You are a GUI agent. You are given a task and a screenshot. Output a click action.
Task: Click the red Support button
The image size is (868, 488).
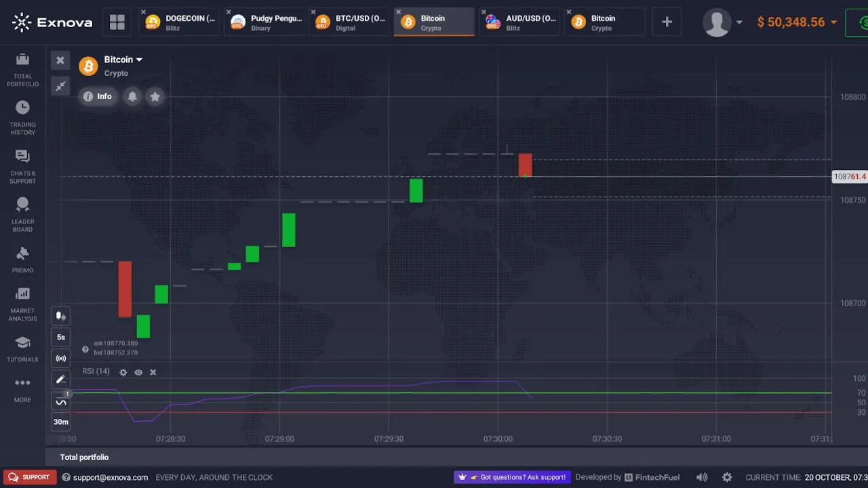[29, 477]
